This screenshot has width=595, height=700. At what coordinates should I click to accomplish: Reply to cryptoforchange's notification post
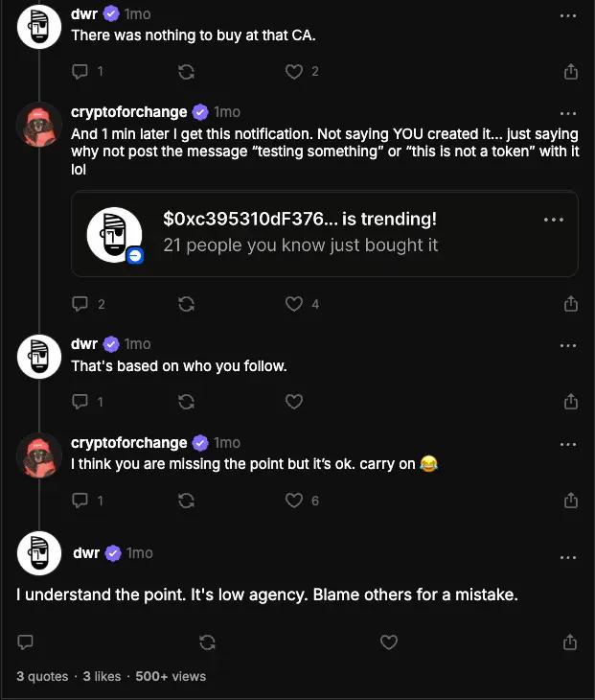click(x=81, y=304)
